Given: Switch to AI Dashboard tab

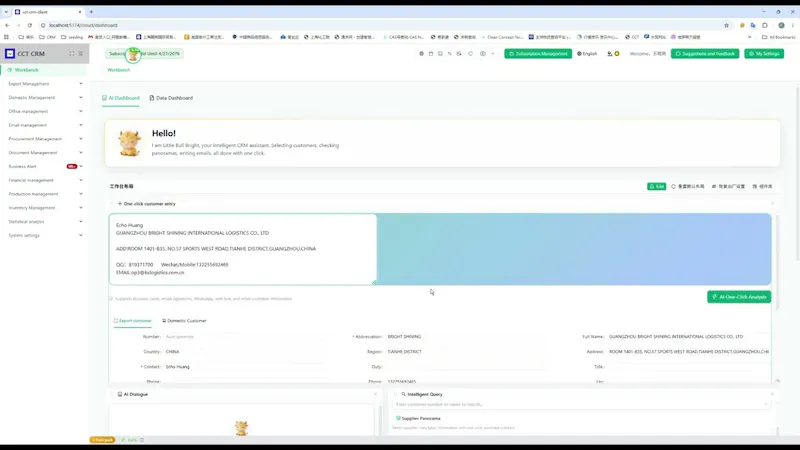Looking at the screenshot, I should pos(120,98).
